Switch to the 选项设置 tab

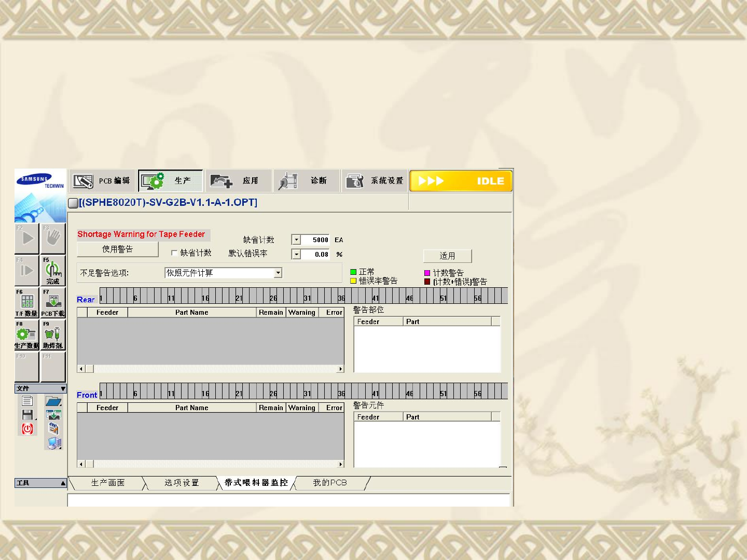pyautogui.click(x=182, y=483)
